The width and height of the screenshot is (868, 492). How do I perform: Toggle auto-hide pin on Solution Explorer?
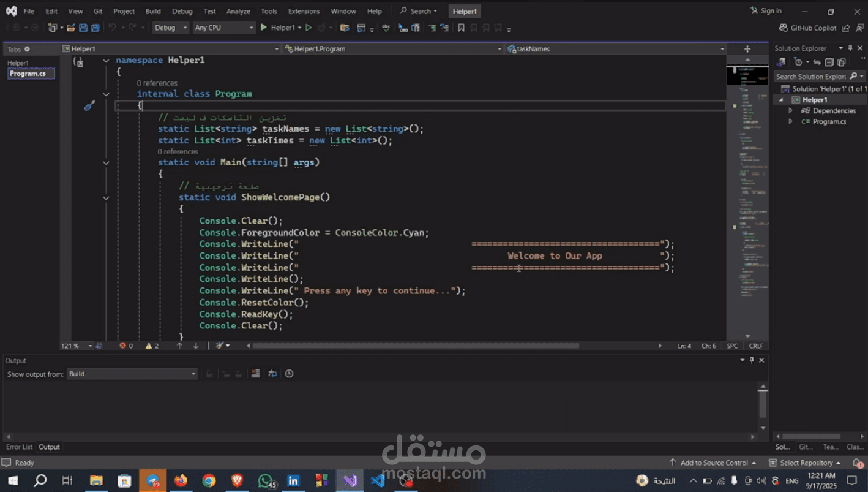point(850,48)
